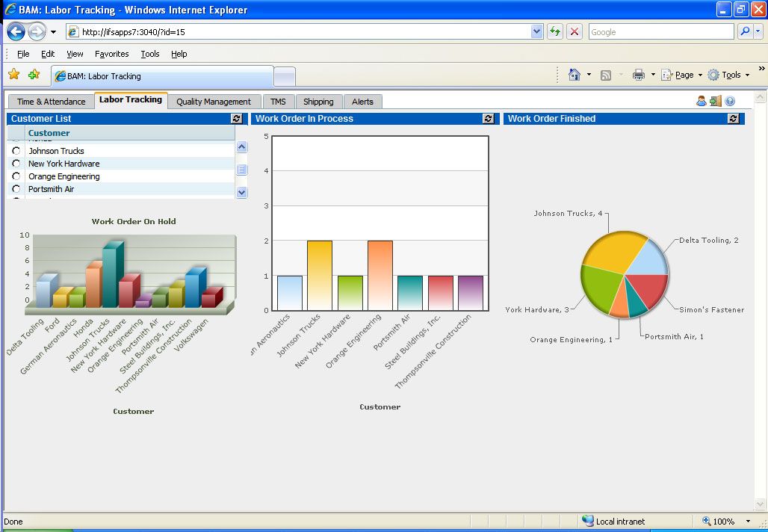Screen dimensions: 768x532
Task: Click the browser Home icon
Action: coord(574,75)
